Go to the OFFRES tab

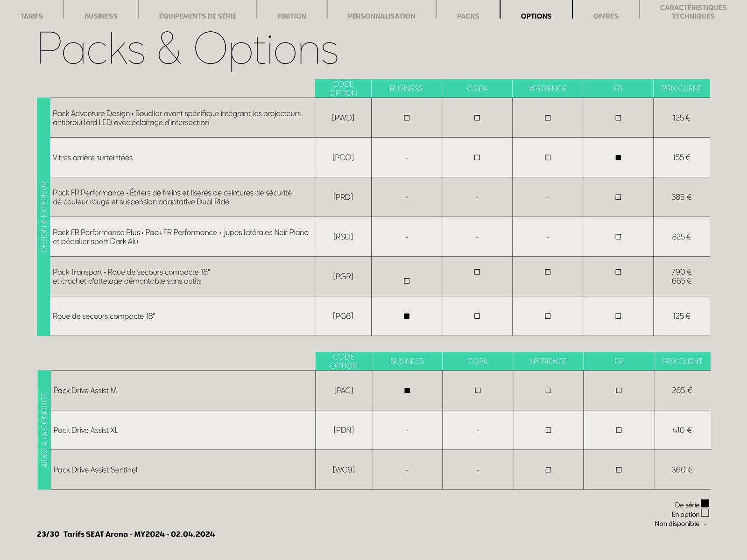pos(606,16)
